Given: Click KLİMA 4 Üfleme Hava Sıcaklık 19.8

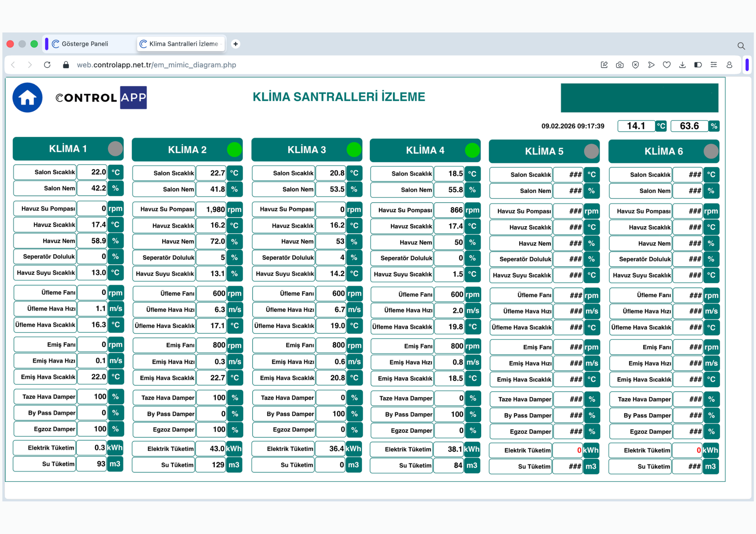Looking at the screenshot, I should [x=449, y=327].
